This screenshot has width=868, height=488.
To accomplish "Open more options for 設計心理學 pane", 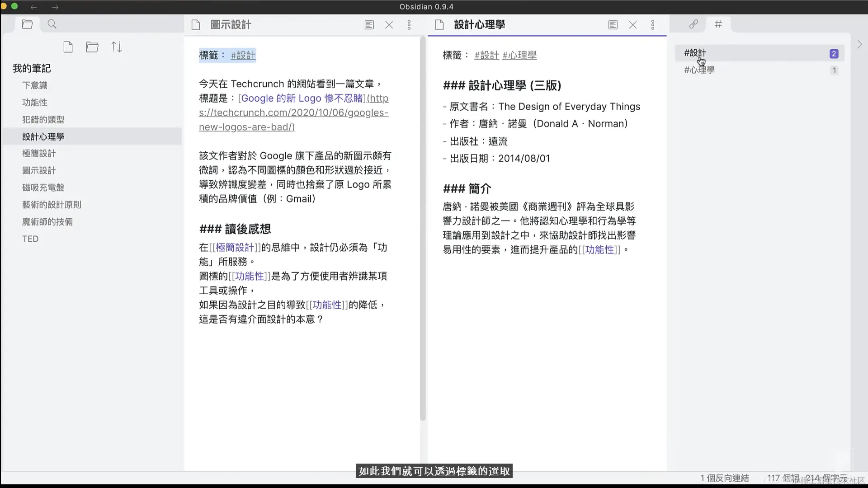I will 653,25.
